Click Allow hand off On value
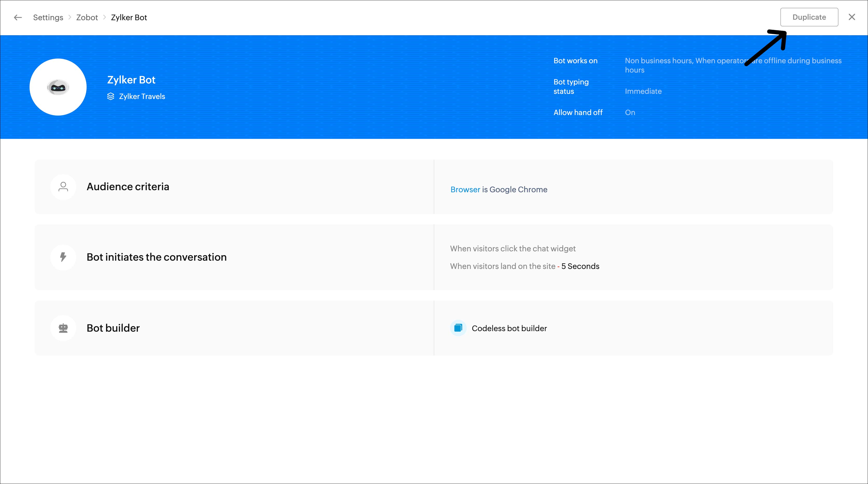 click(630, 112)
